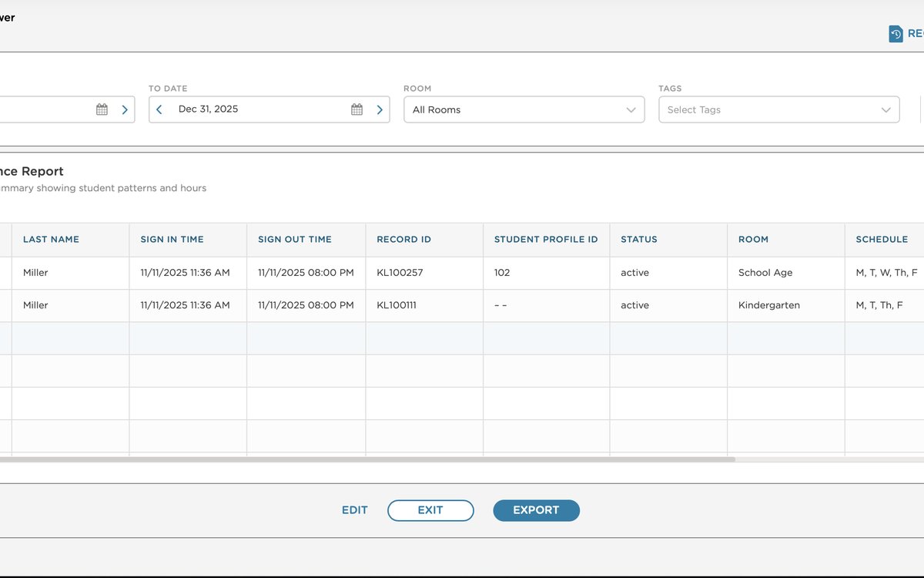
Task: Click the Kindergarten room cell
Action: pyautogui.click(x=785, y=305)
